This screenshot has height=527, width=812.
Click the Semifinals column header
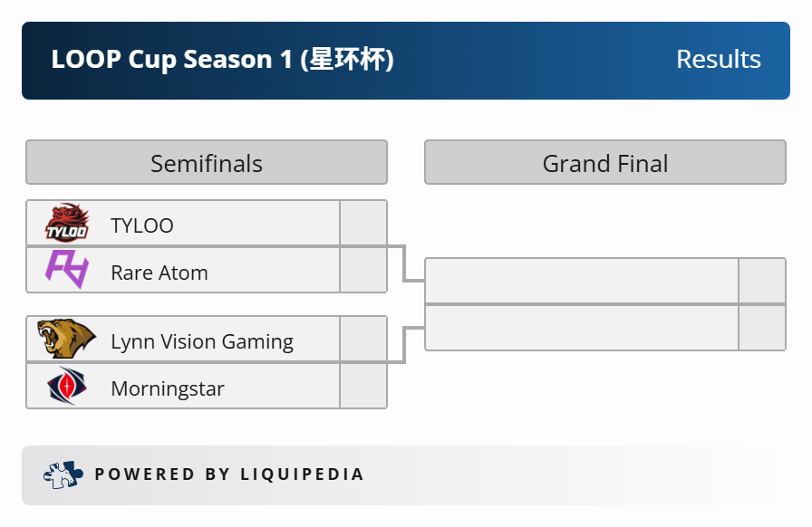(207, 163)
